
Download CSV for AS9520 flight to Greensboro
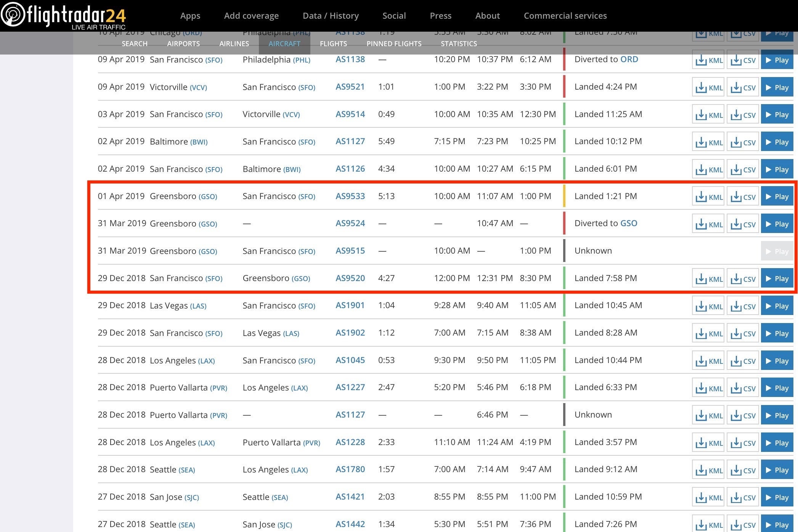click(x=743, y=279)
